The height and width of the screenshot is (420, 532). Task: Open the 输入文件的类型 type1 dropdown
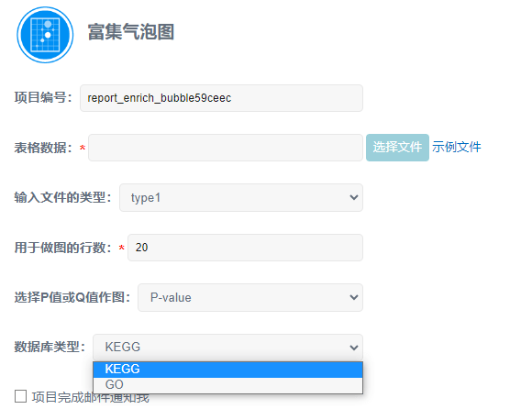coord(241,197)
